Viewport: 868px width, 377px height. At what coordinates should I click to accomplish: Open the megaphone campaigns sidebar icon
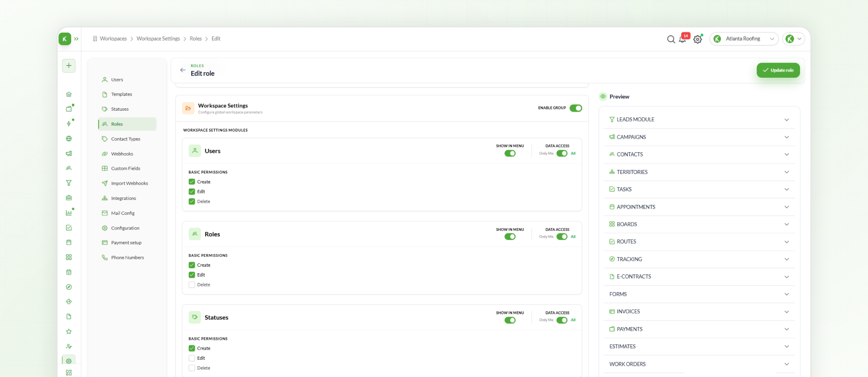tap(69, 154)
